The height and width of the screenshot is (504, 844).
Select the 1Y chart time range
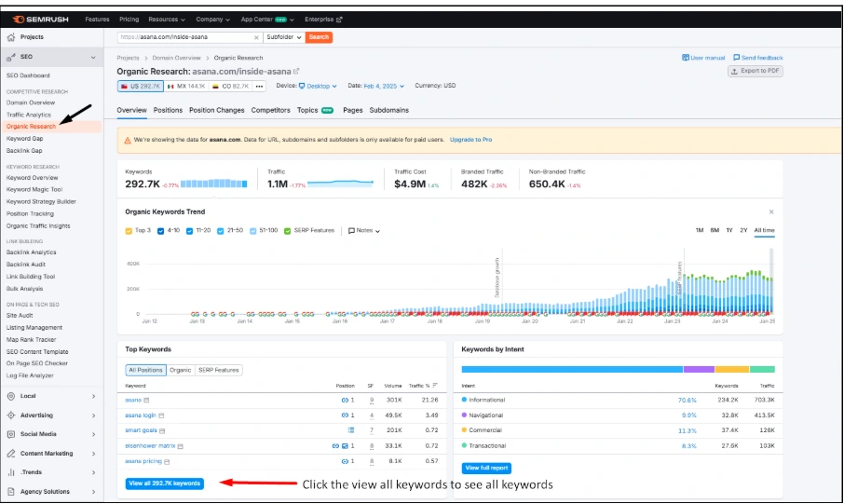click(x=729, y=230)
